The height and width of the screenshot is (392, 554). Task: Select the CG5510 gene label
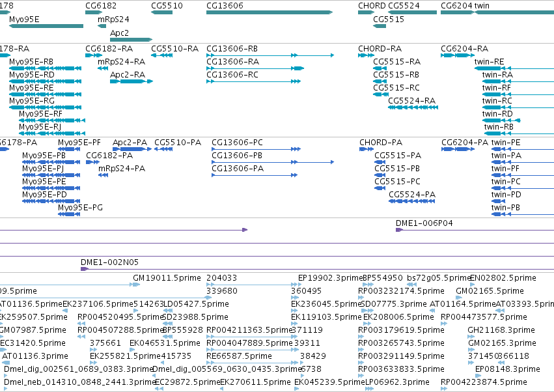click(x=167, y=6)
